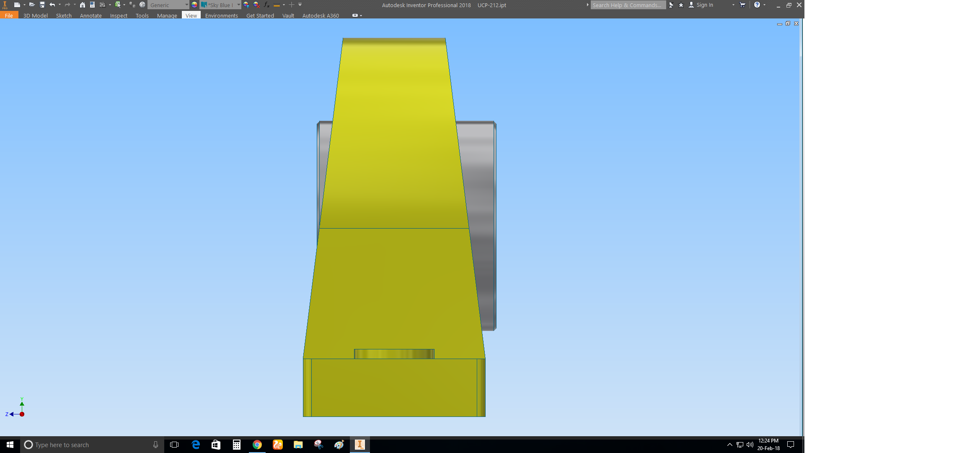Viewport: 980px width, 453px height.
Task: Open Chrome from the Windows taskbar
Action: [x=257, y=445]
